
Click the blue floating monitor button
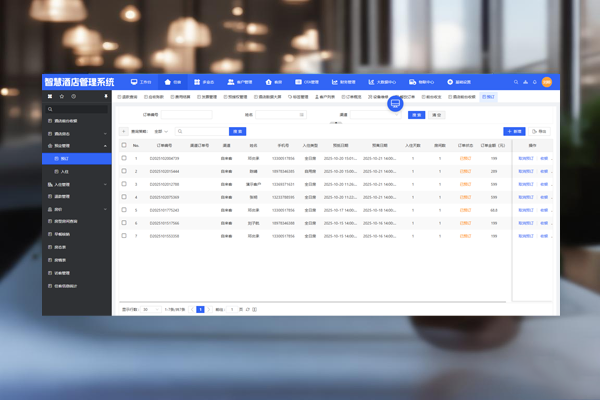[x=395, y=104]
